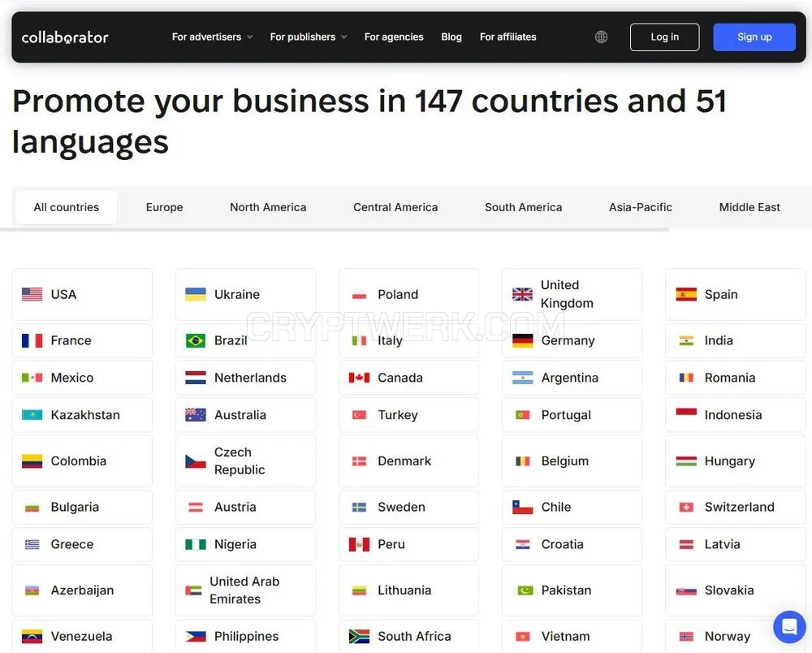Open the Lithuania country card
Image resolution: width=812 pixels, height=653 pixels.
pos(408,590)
